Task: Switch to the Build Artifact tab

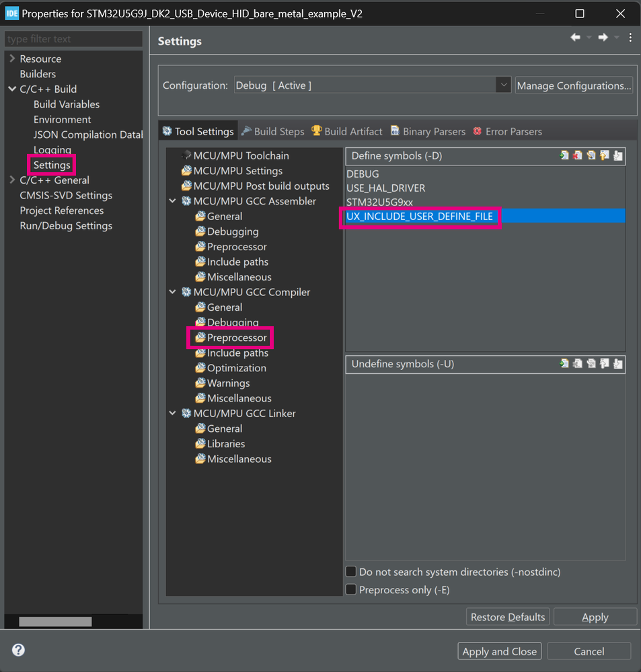Action: (346, 131)
